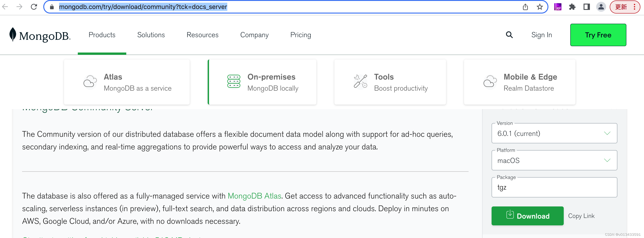Click the Package tgz field
The height and width of the screenshot is (238, 644).
pos(554,187)
